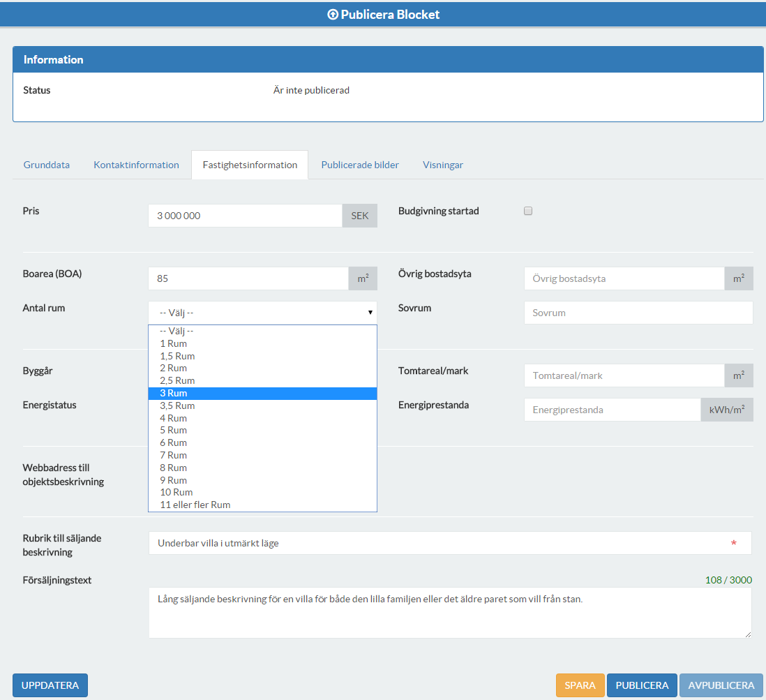Click the SEK currency addon
The height and width of the screenshot is (700, 766).
tap(359, 216)
